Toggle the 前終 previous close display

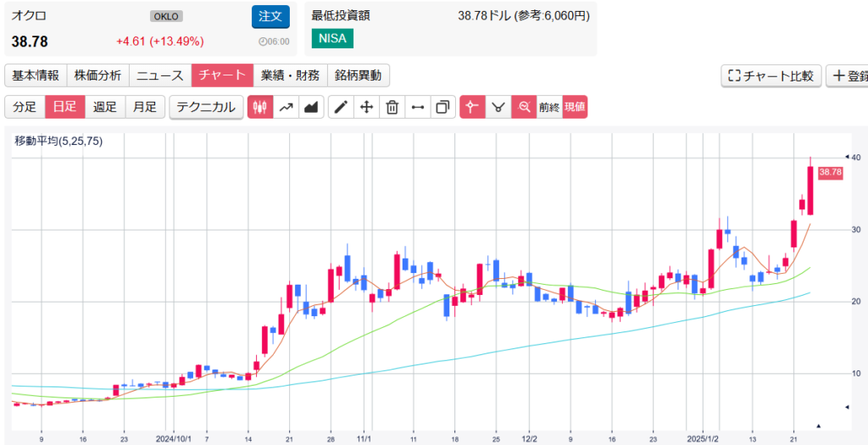tap(549, 108)
